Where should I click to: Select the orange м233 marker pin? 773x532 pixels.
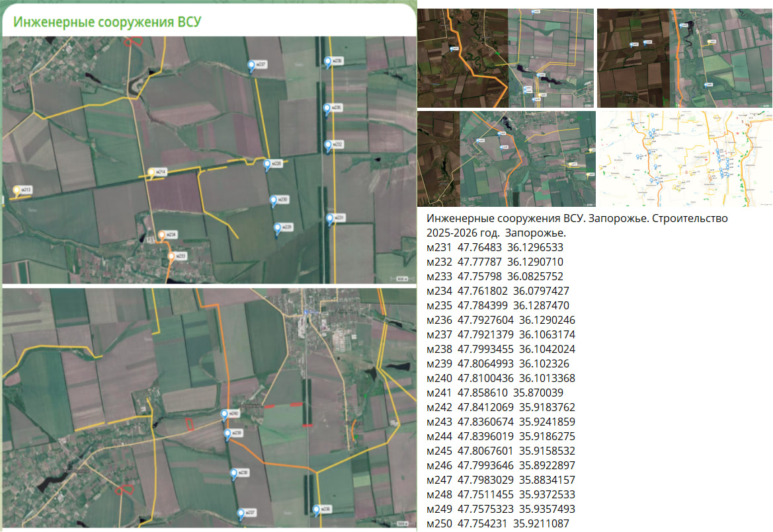pos(172,256)
